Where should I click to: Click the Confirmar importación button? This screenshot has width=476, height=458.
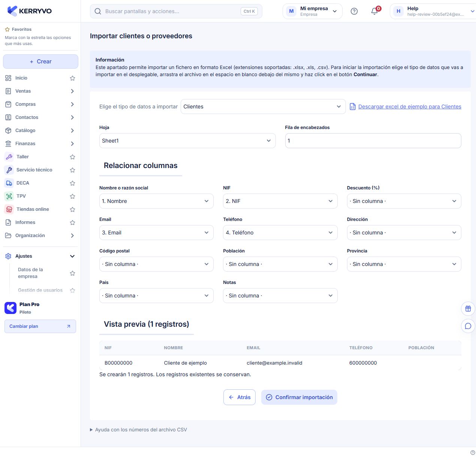[x=299, y=397]
